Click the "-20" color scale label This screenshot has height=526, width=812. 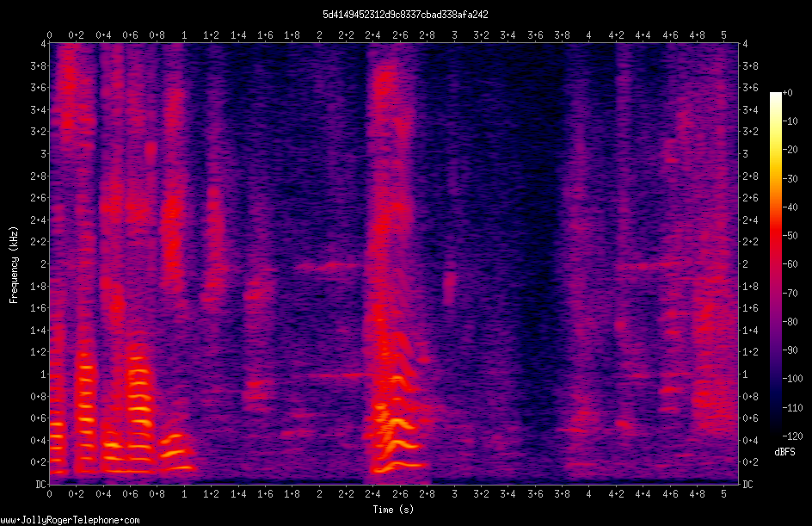pyautogui.click(x=790, y=150)
